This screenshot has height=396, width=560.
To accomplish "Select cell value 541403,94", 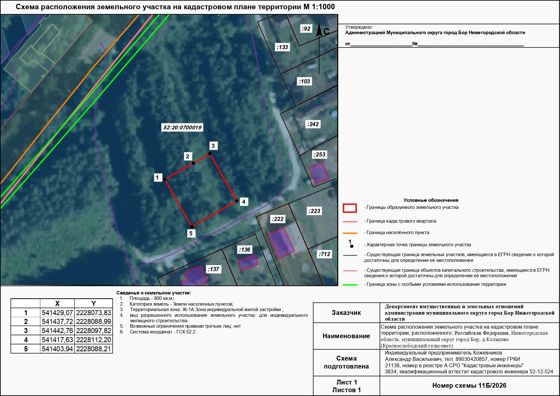I will coord(57,349).
